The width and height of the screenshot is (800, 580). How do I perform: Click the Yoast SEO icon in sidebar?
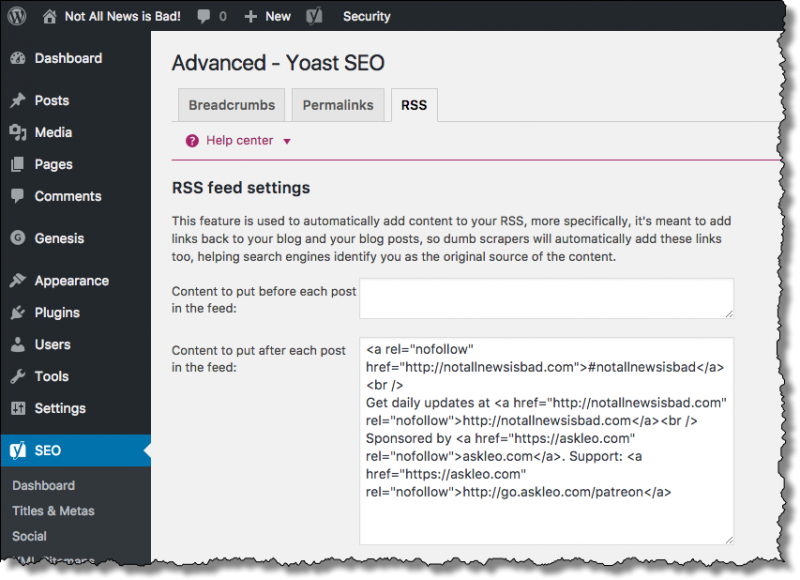click(18, 450)
